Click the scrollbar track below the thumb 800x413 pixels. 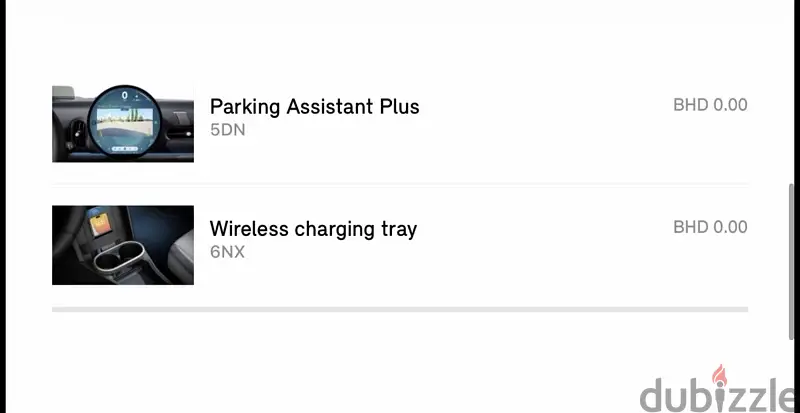click(792, 375)
